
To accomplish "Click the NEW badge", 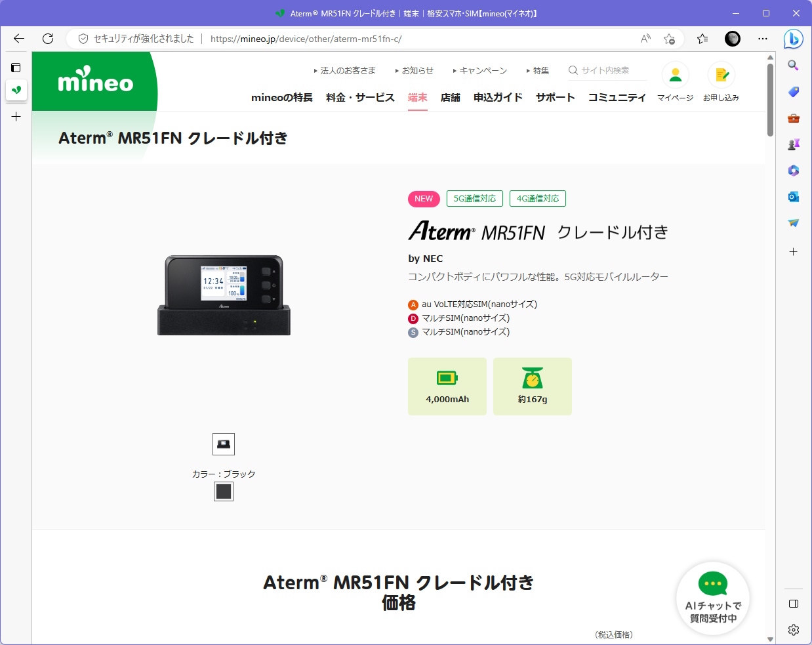I will (424, 199).
